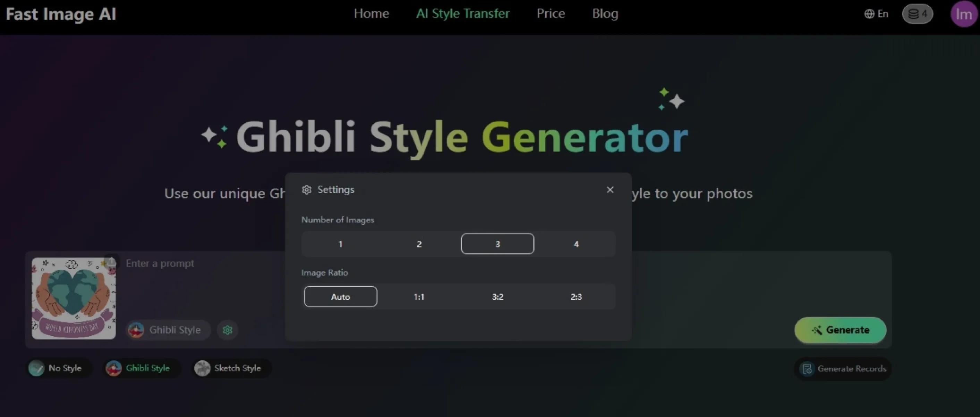Select the 1:1 image ratio
This screenshot has height=417, width=980.
(x=419, y=297)
